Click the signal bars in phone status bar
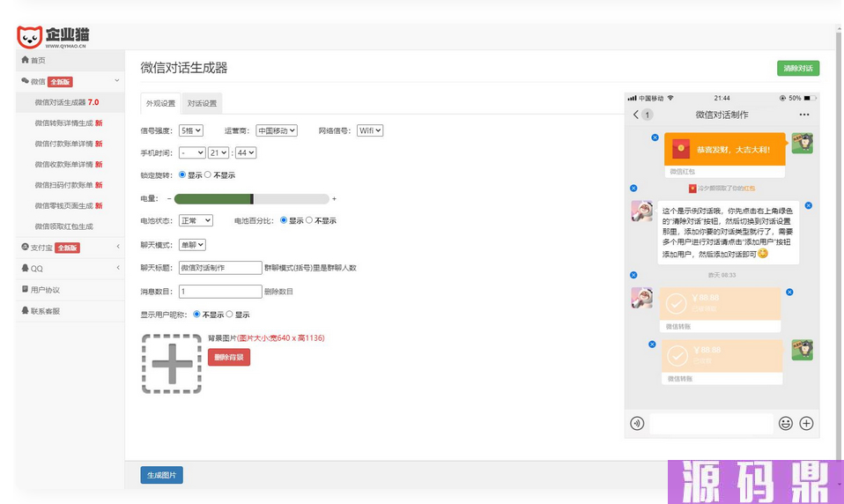Viewport: 844px width, 504px height. pos(632,98)
